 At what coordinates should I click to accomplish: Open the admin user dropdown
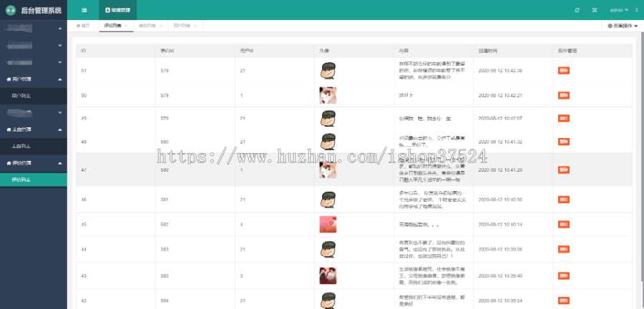pyautogui.click(x=619, y=10)
